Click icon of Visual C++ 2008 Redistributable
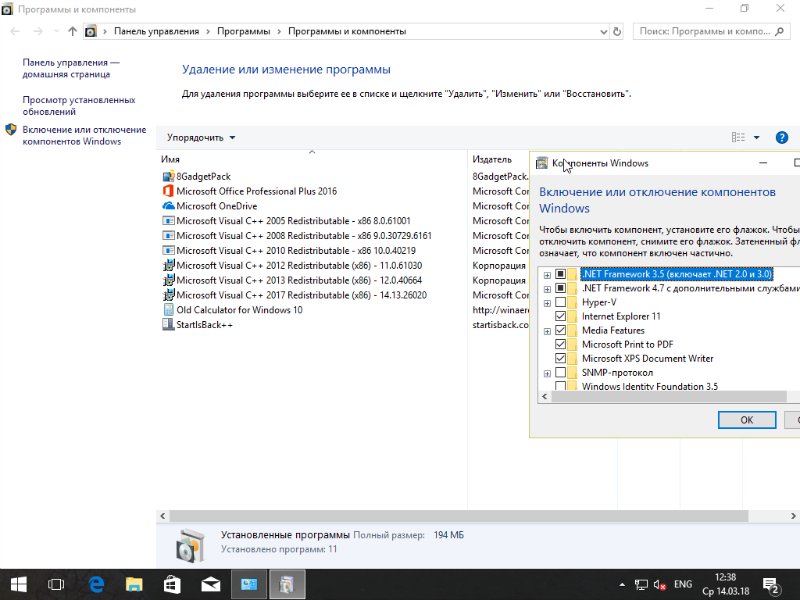 pos(168,236)
